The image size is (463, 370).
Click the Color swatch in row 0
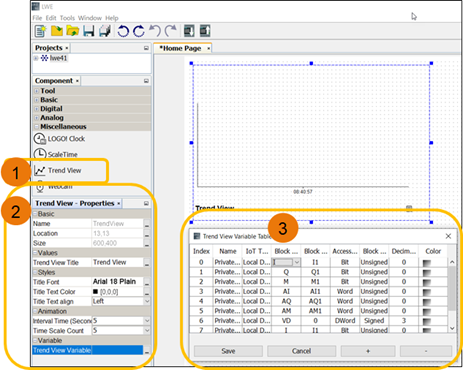point(427,263)
